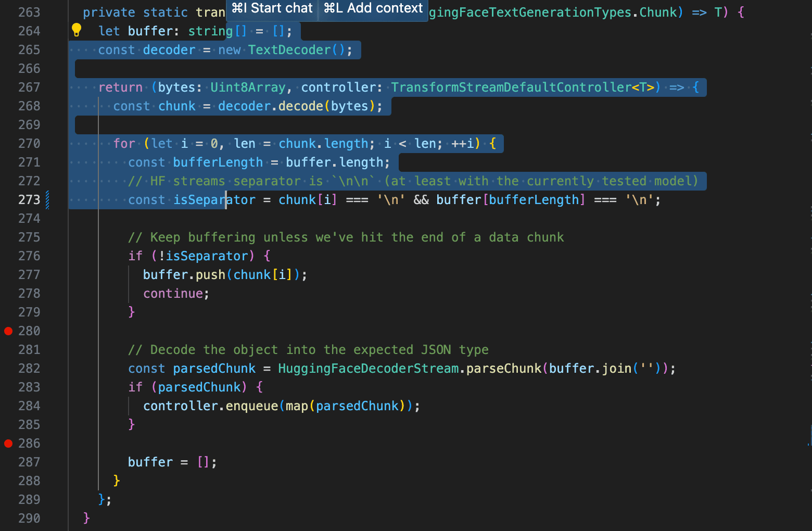Toggle the breakpoint on line 280
This screenshot has width=812, height=531.
[8, 331]
